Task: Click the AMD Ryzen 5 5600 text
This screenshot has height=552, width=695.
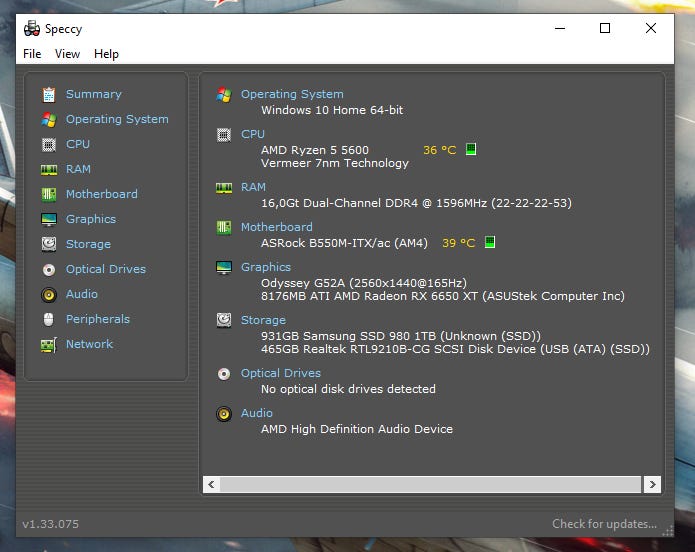Action: pyautogui.click(x=315, y=150)
